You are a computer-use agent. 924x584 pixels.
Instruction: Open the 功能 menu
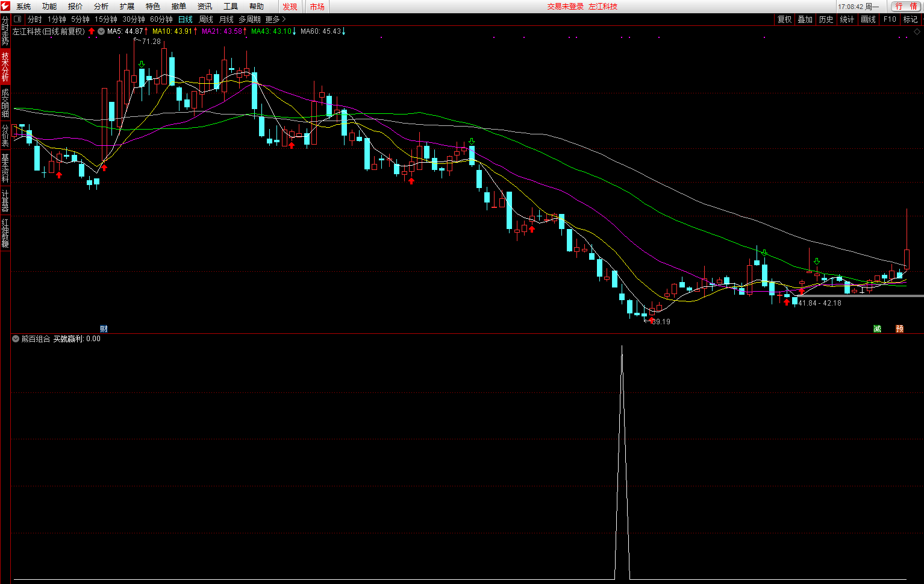coord(49,7)
